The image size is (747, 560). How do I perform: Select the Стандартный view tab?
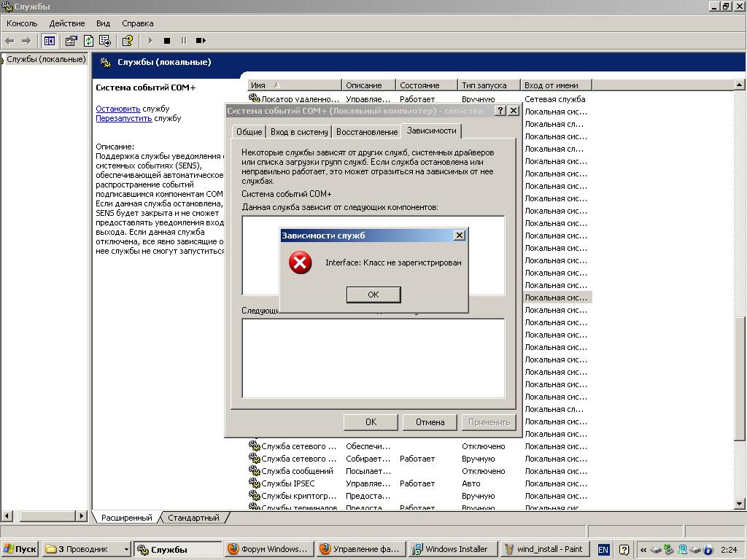tap(193, 518)
